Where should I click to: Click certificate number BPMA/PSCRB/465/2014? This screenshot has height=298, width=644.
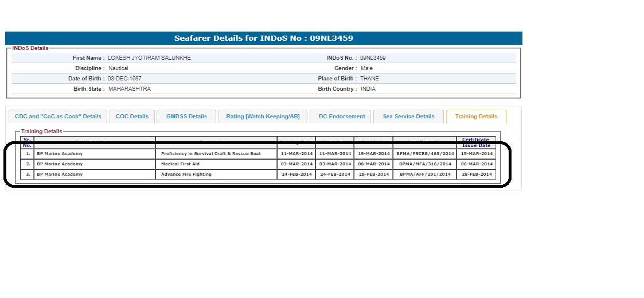[x=424, y=154]
